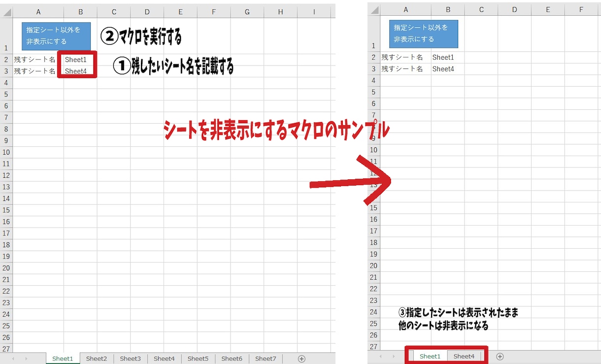Select column D header in right sheet
Image resolution: width=601 pixels, height=364 pixels.
(515, 9)
